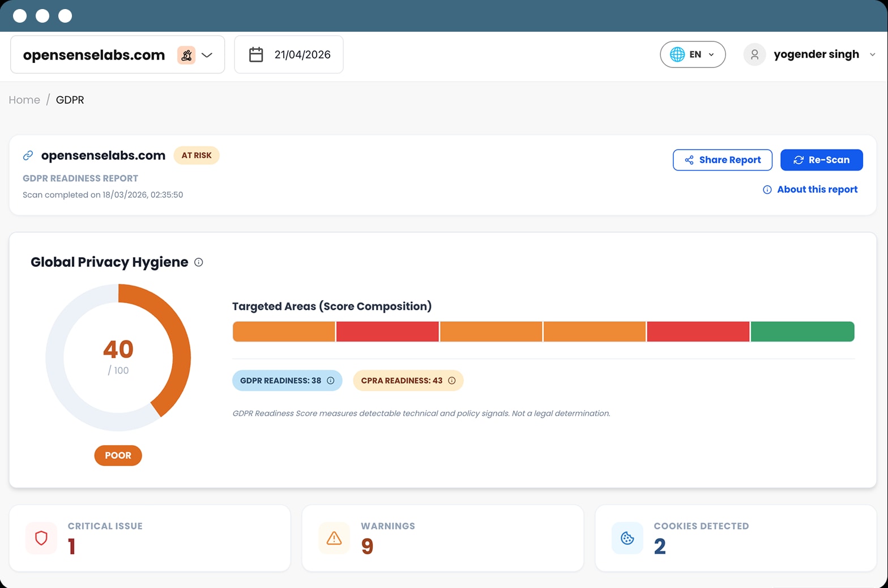The image size is (888, 588).
Task: Click the opensenselabs.com report title
Action: pyautogui.click(x=103, y=155)
